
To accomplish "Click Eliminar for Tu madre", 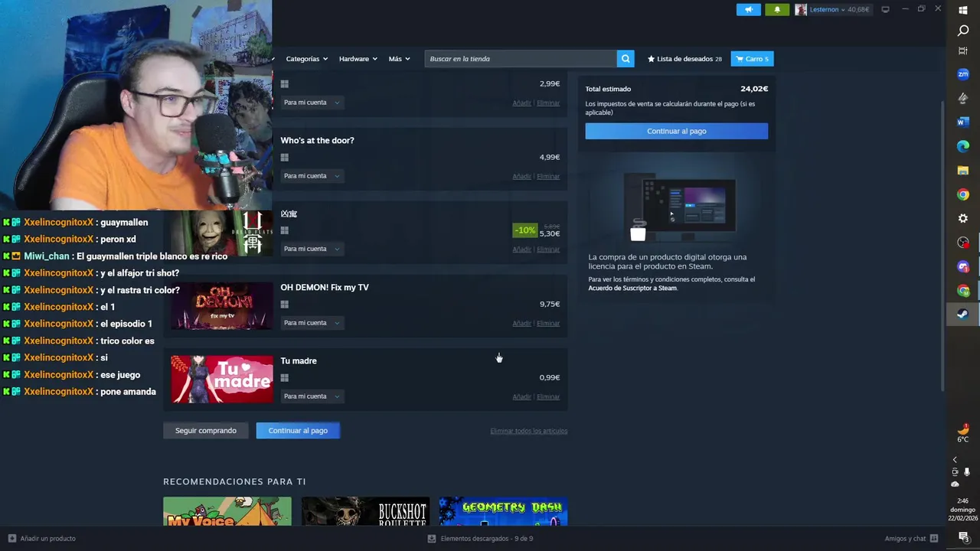I will coord(548,397).
